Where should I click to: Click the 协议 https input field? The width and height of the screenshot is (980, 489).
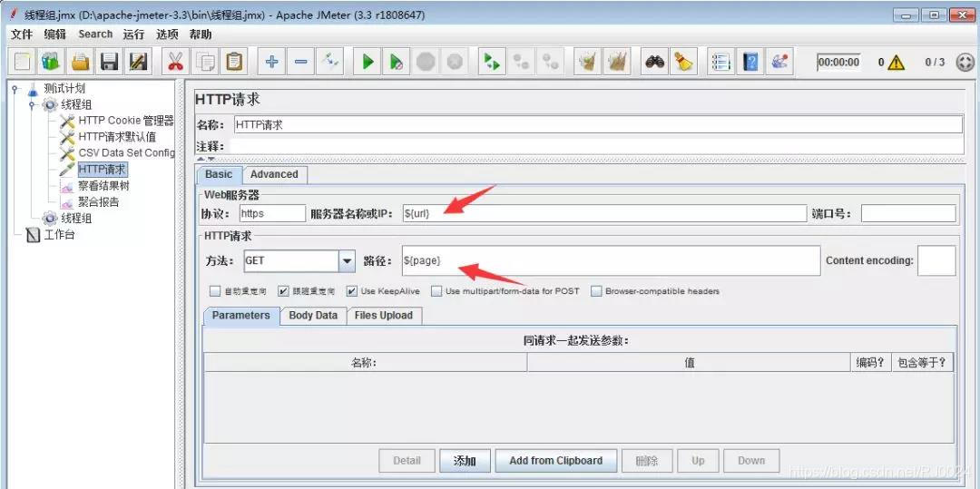click(x=272, y=213)
